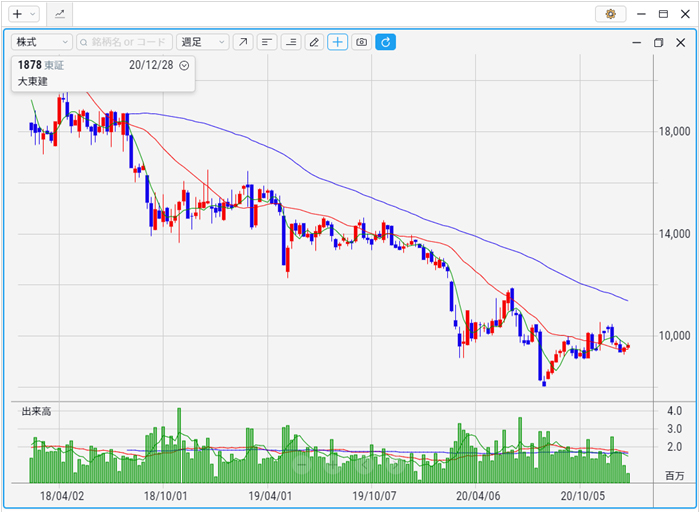Image resolution: width=700 pixels, height=512 pixels.
Task: Open settings via the gear icon
Action: click(x=610, y=14)
